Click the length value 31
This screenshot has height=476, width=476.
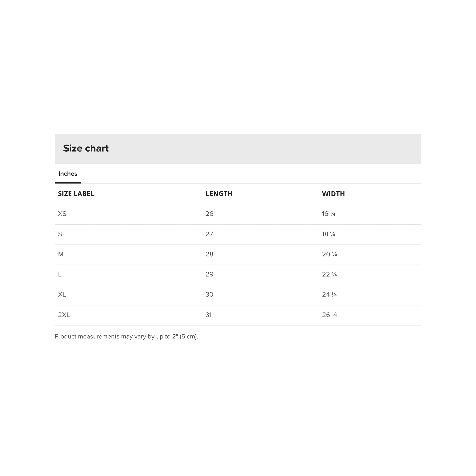tap(208, 315)
